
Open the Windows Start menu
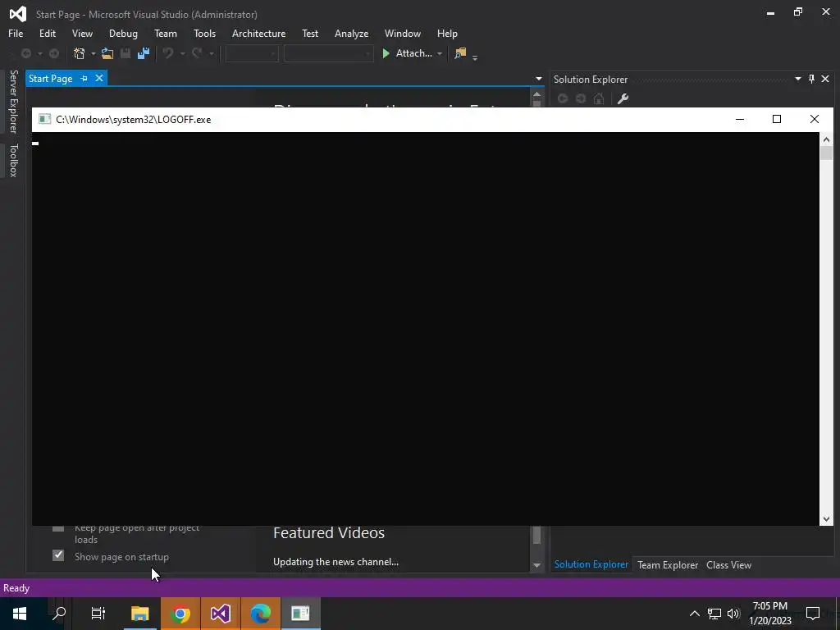coord(20,614)
